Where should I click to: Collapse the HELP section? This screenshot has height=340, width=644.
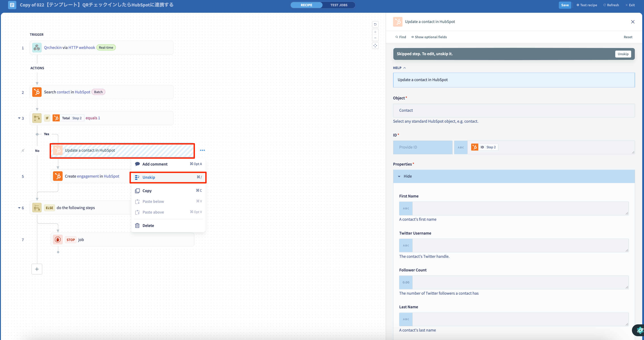point(399,68)
